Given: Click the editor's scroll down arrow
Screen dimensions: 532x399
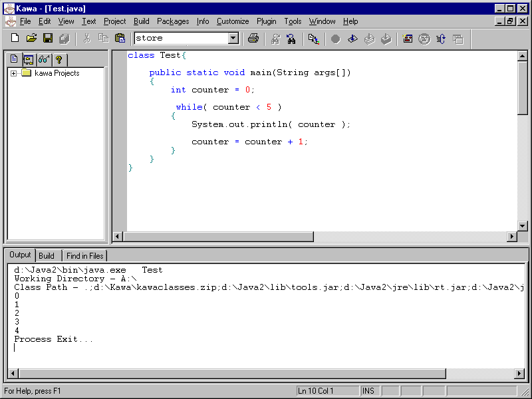Looking at the screenshot, I should [x=523, y=225].
